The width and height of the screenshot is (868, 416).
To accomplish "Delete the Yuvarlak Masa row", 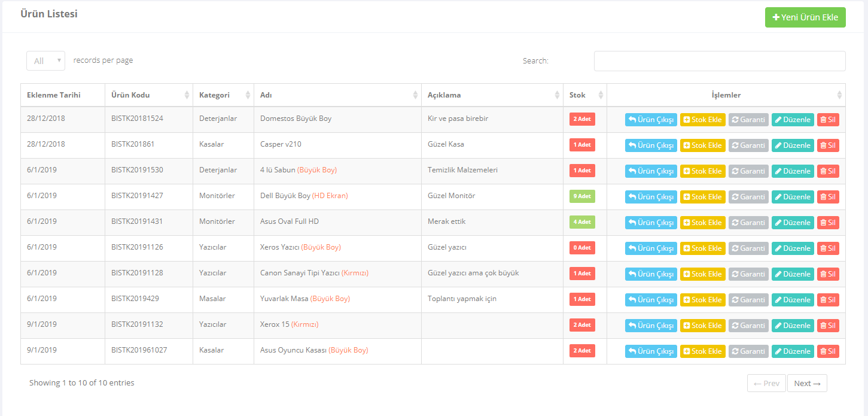I will [828, 300].
